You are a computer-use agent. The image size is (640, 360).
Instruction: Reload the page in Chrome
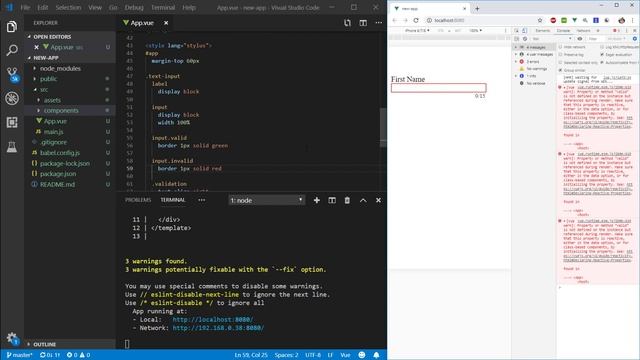(416, 20)
